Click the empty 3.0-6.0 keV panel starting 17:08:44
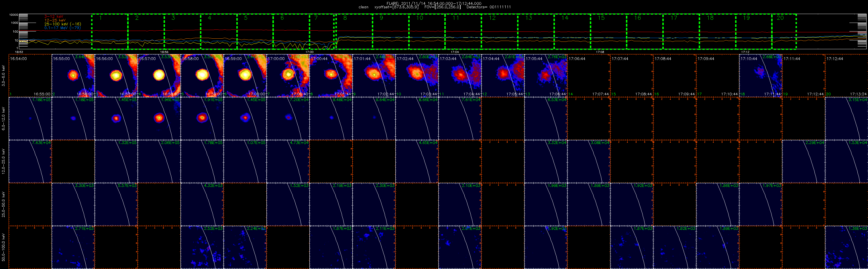868x269 pixels. click(x=675, y=76)
